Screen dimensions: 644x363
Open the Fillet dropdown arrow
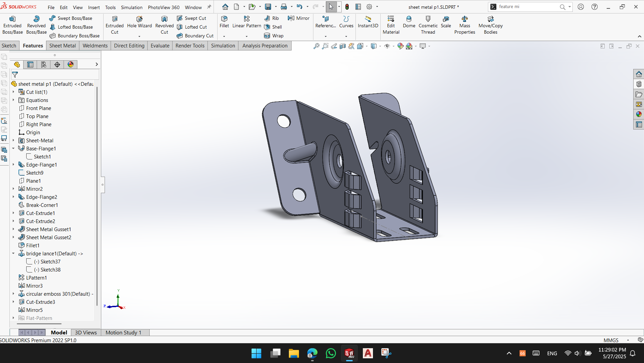[224, 36]
